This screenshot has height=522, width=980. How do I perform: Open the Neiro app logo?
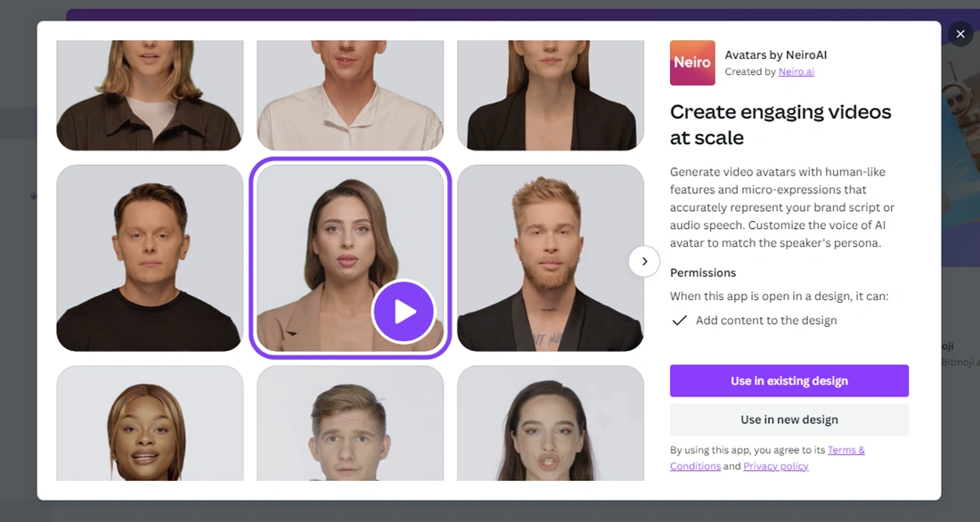pos(692,62)
